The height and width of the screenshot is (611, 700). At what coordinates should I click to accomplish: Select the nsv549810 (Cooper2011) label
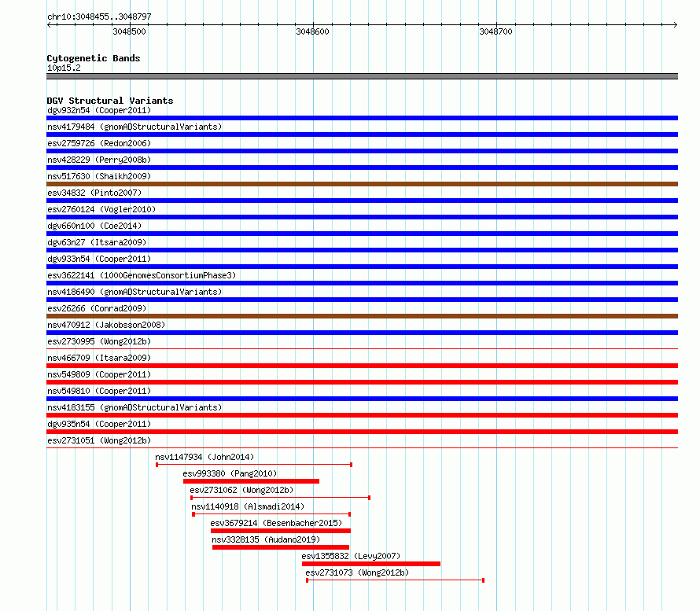pyautogui.click(x=99, y=391)
